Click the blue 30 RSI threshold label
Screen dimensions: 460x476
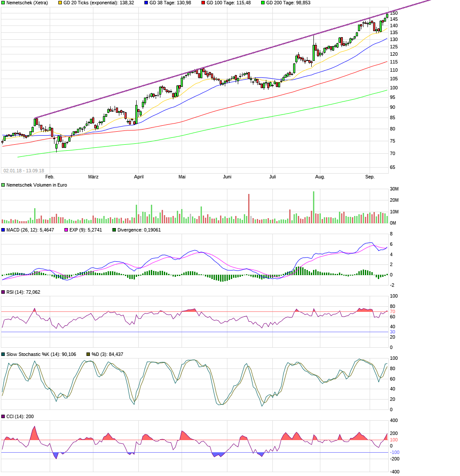point(393,332)
